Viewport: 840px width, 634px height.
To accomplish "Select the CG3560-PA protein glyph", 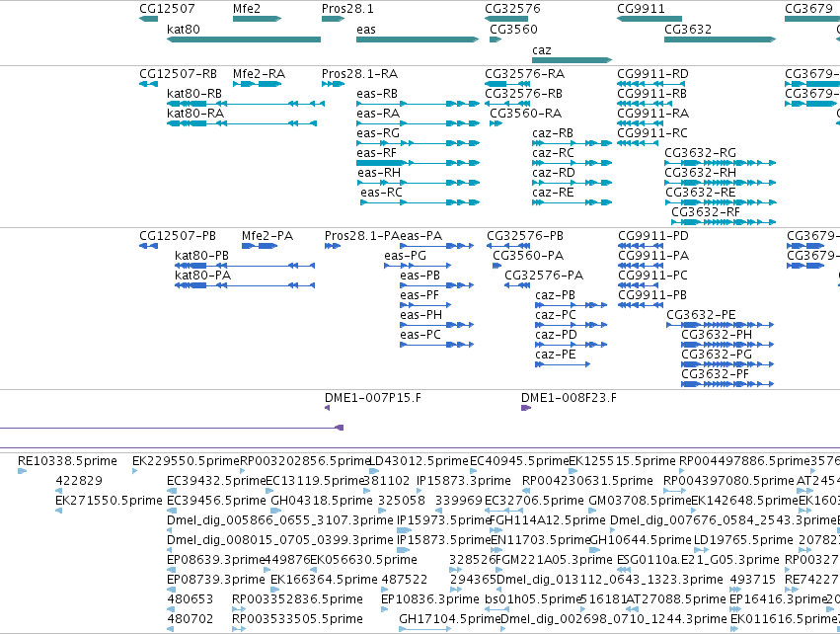I will (x=496, y=266).
